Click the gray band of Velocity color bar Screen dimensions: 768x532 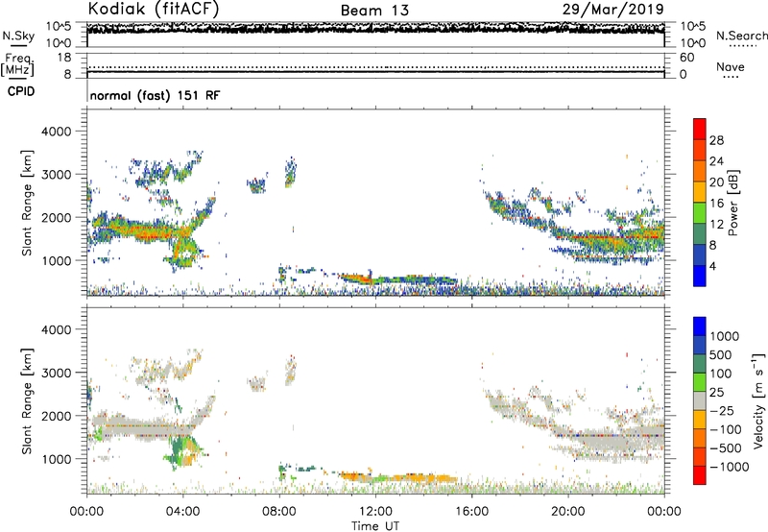point(700,400)
